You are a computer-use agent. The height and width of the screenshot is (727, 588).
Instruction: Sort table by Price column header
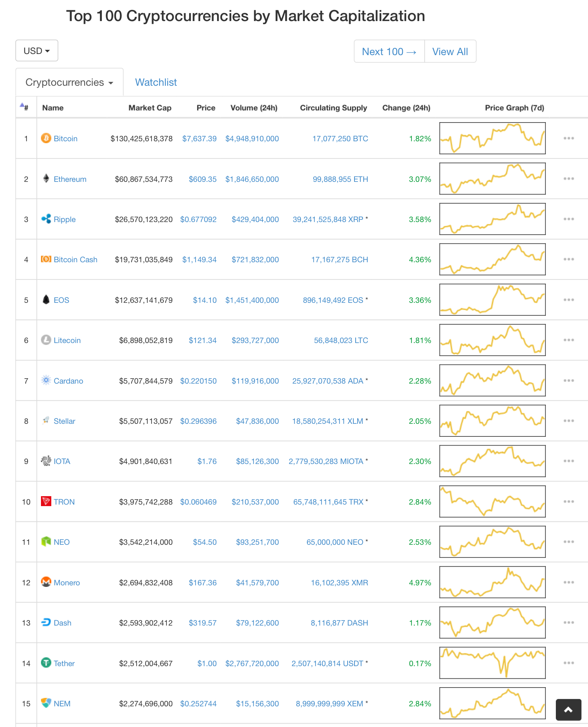(206, 108)
